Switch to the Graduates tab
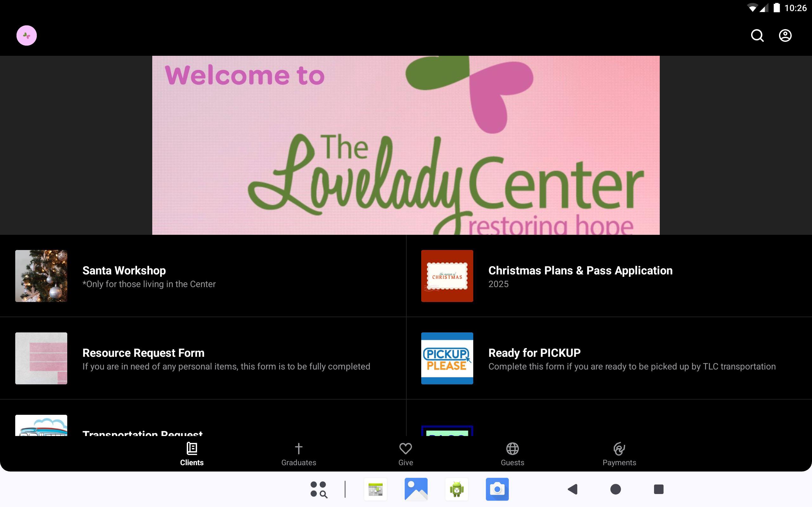Screen dimensions: 812x507 (298, 454)
